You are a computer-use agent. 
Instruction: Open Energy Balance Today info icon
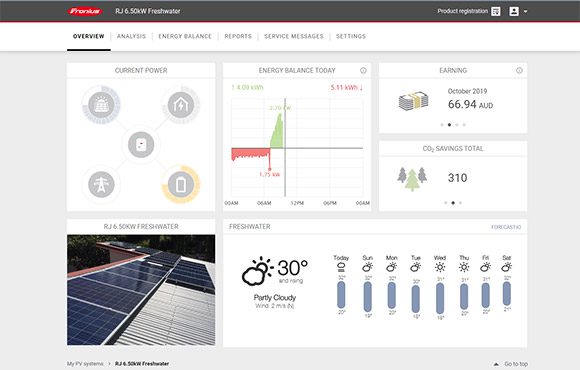pos(363,70)
